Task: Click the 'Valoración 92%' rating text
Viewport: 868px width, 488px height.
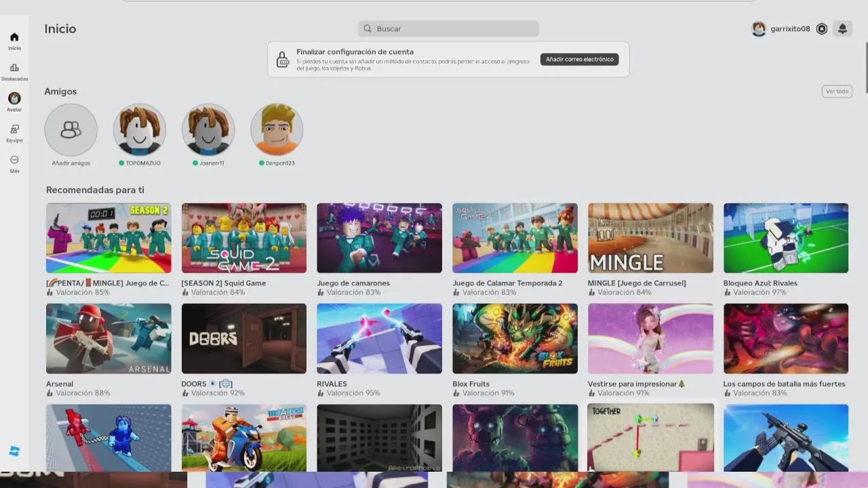Action: pyautogui.click(x=218, y=393)
